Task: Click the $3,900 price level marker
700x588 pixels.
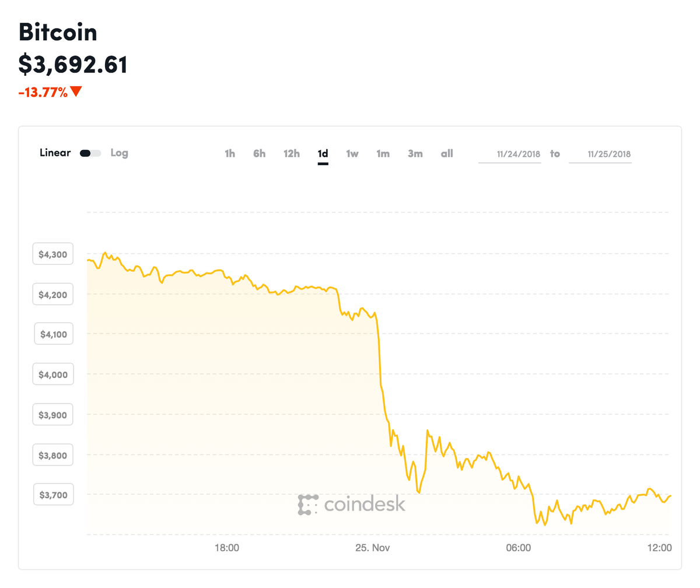Action: tap(52, 414)
